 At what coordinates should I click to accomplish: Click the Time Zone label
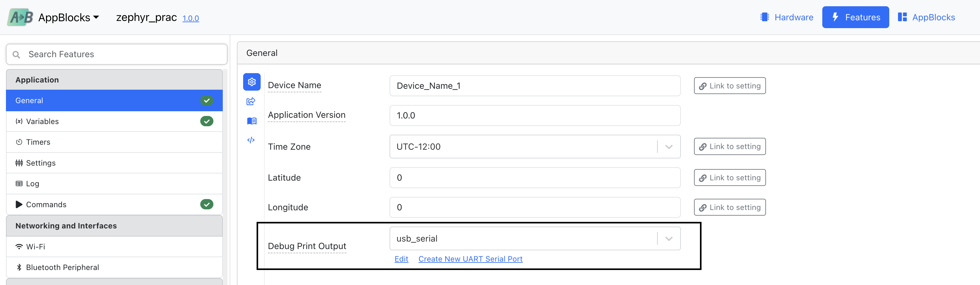click(x=289, y=147)
